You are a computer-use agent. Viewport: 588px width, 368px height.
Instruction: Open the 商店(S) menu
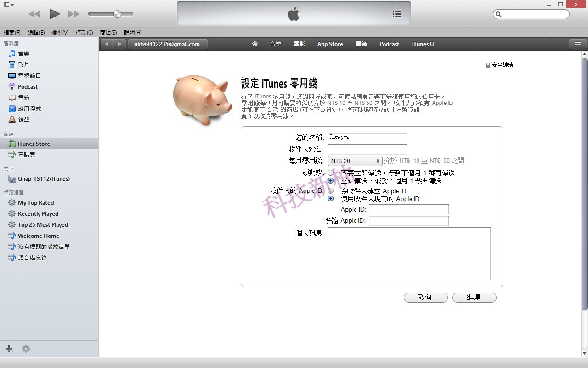point(108,32)
